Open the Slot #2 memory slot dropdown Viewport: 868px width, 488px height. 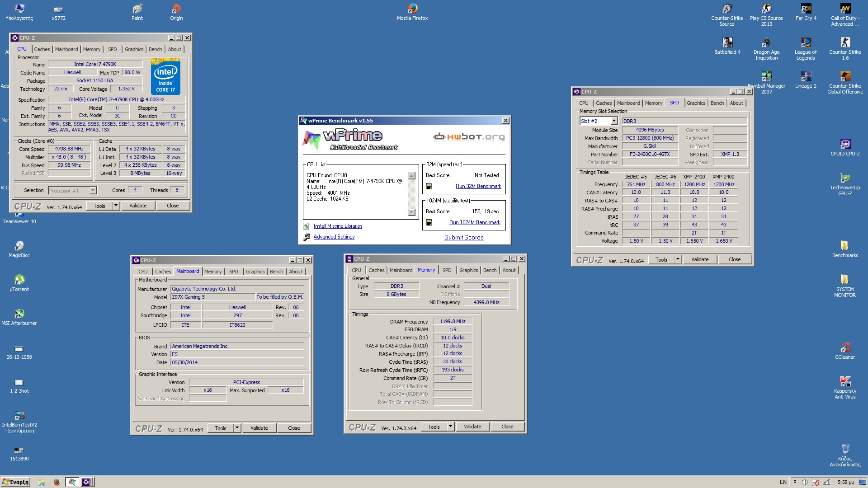pyautogui.click(x=614, y=121)
